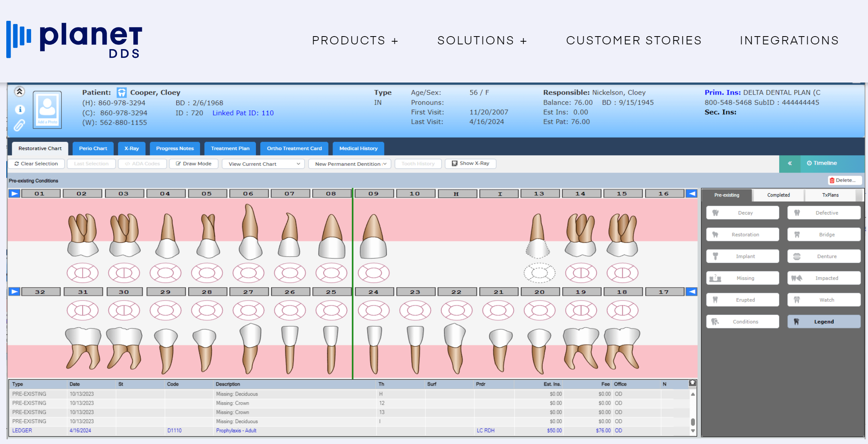Open the Legend button
This screenshot has width=868, height=444.
[x=824, y=321]
